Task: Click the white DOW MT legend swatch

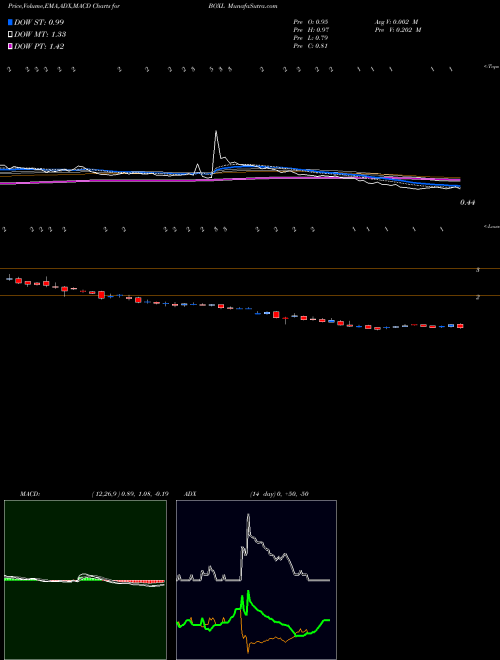Action: click(x=10, y=35)
